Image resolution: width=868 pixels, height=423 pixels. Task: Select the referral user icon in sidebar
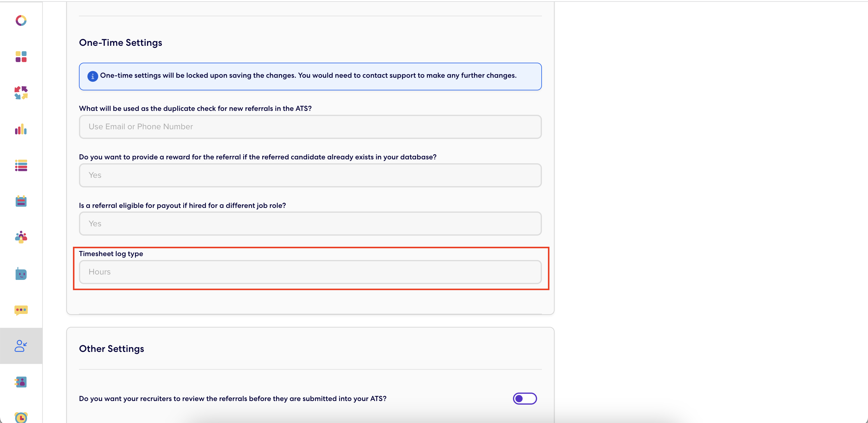click(x=21, y=346)
